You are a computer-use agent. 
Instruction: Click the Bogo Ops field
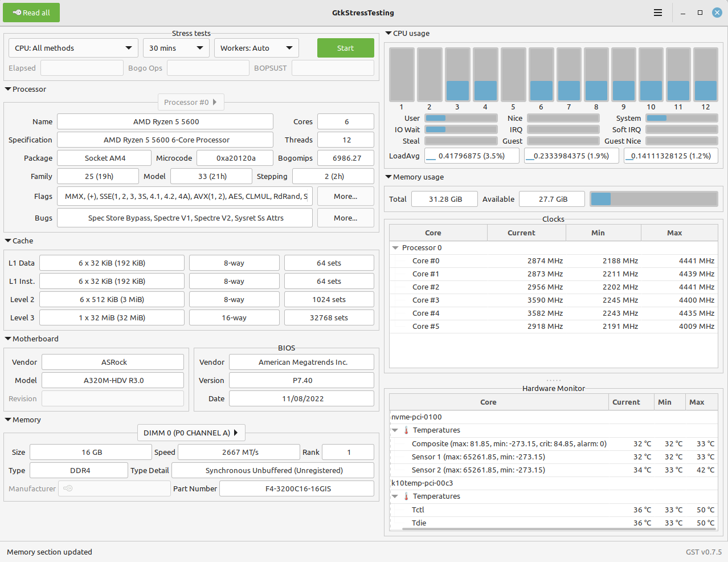(x=208, y=68)
